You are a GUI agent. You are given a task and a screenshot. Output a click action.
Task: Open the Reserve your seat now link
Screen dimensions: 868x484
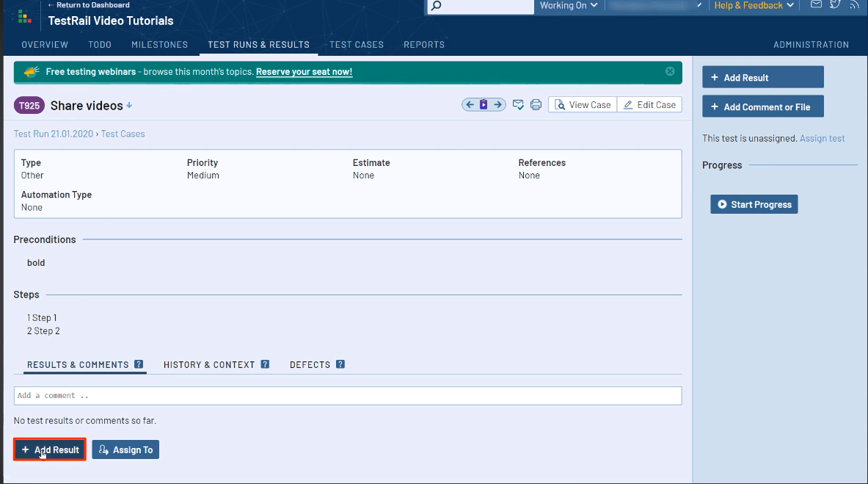point(304,72)
